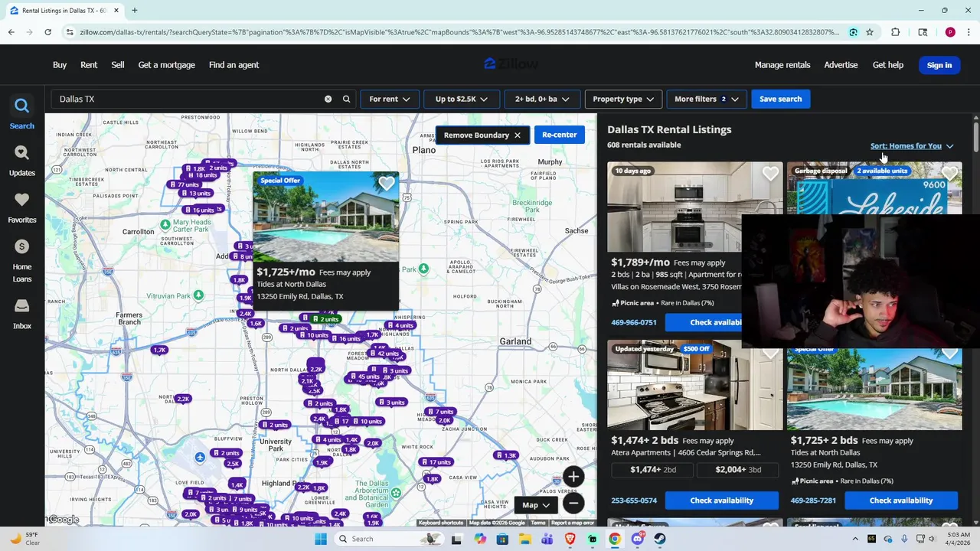Open the Inbox sidebar icon
This screenshot has height=551, width=980.
coord(21,305)
